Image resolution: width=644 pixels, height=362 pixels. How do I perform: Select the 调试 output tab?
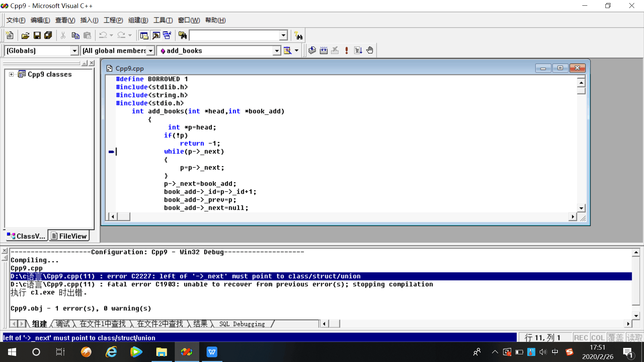tap(62, 324)
